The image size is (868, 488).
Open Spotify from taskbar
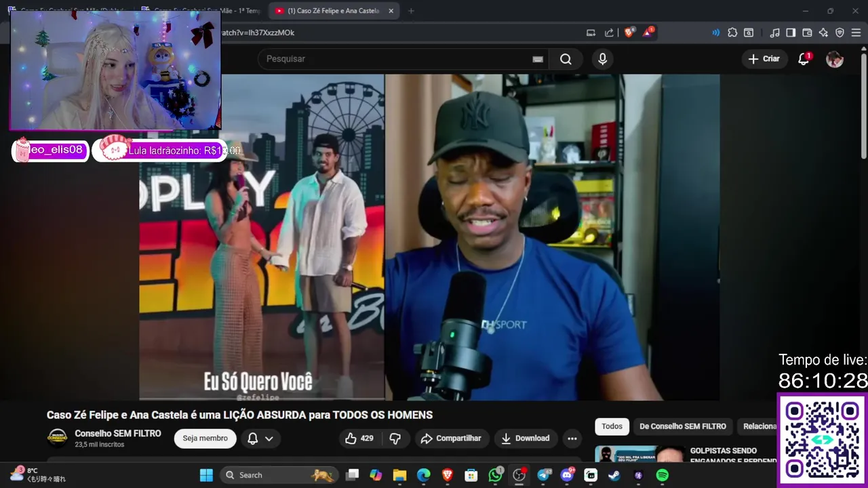pyautogui.click(x=663, y=475)
